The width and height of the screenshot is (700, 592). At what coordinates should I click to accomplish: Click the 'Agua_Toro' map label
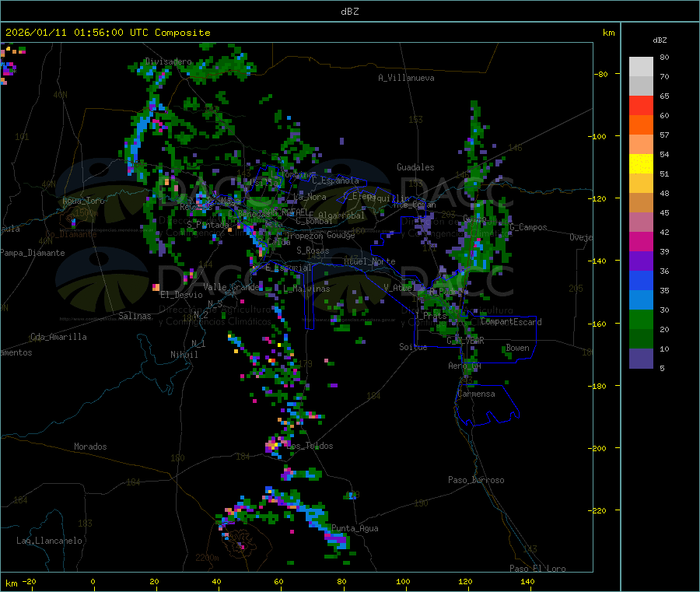pos(83,201)
